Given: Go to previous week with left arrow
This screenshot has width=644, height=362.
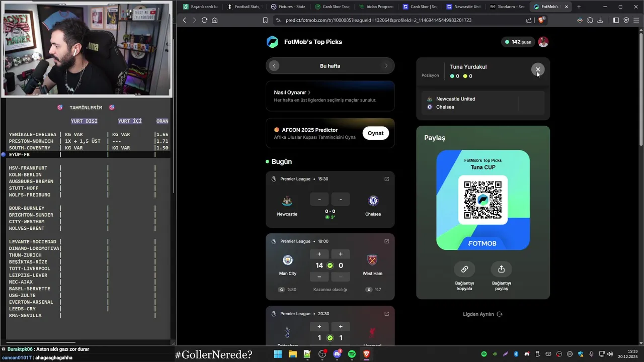Looking at the screenshot, I should [274, 66].
